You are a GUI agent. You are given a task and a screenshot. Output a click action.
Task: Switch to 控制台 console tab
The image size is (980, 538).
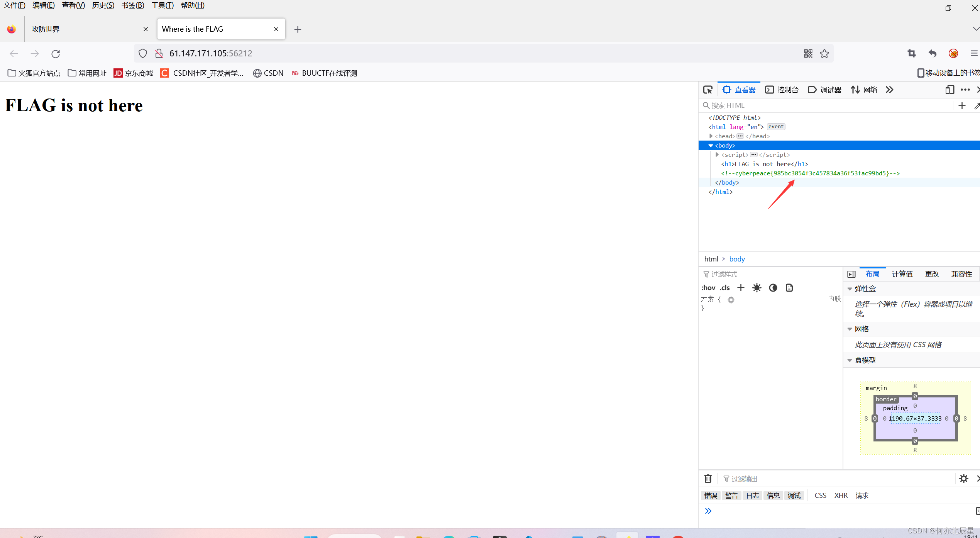coord(782,90)
